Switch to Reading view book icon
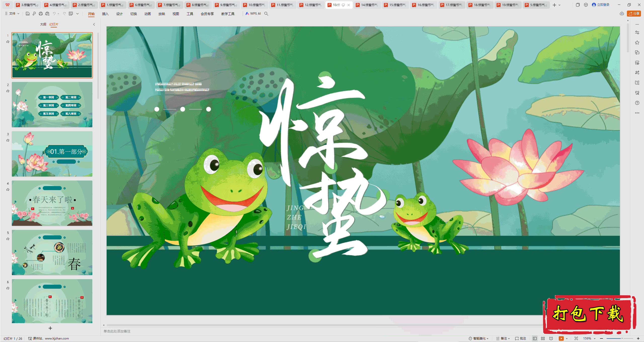 (x=551, y=338)
